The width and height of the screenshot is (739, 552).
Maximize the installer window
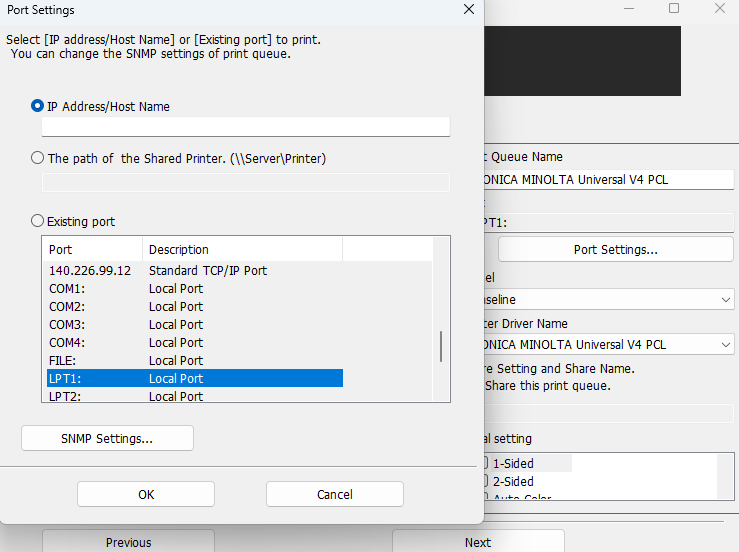[x=674, y=9]
